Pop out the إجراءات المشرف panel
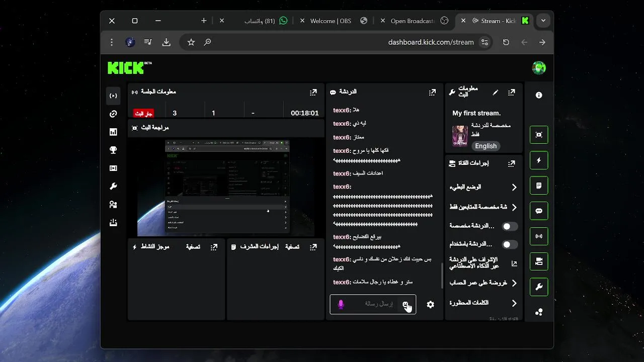The height and width of the screenshot is (362, 644). point(313,247)
